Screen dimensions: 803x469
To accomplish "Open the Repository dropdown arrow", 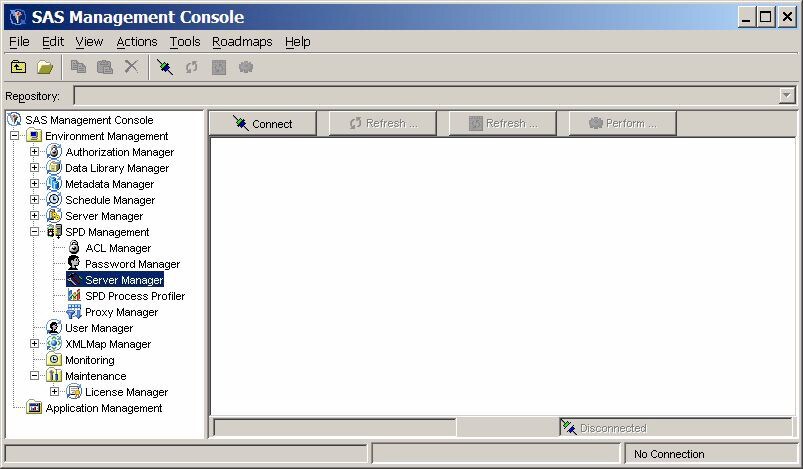I will point(787,95).
